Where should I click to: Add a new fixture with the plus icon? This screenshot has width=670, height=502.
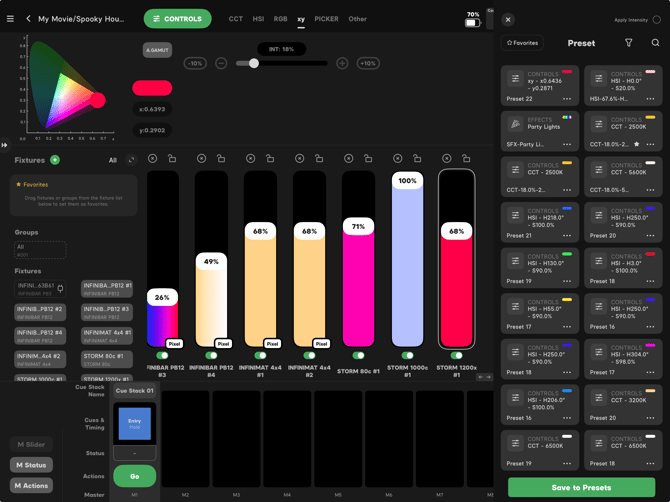55,160
